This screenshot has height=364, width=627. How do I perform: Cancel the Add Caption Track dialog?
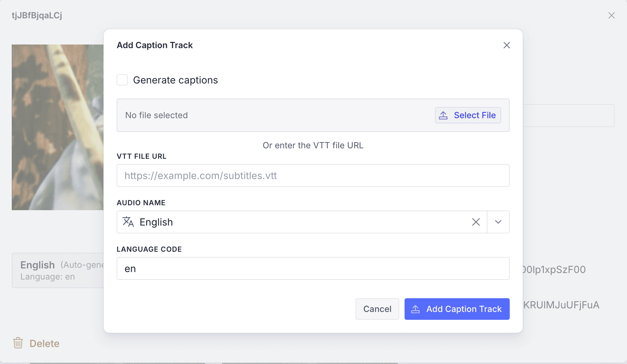coord(377,309)
